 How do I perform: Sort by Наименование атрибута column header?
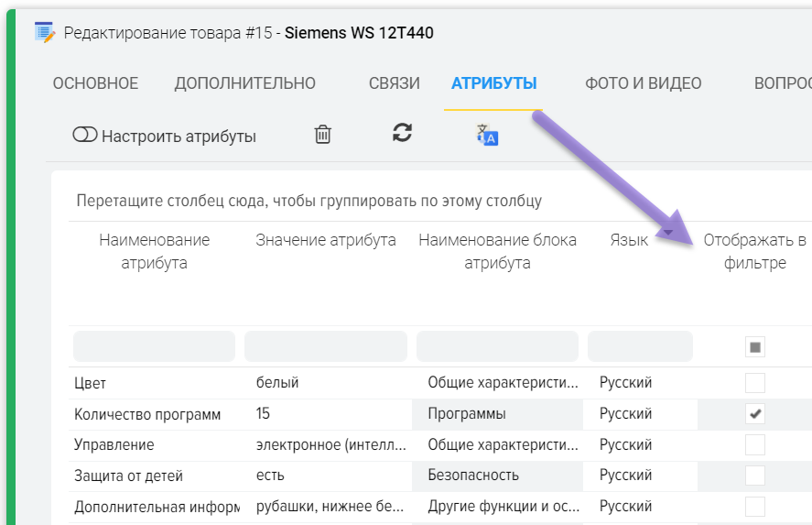click(x=154, y=251)
